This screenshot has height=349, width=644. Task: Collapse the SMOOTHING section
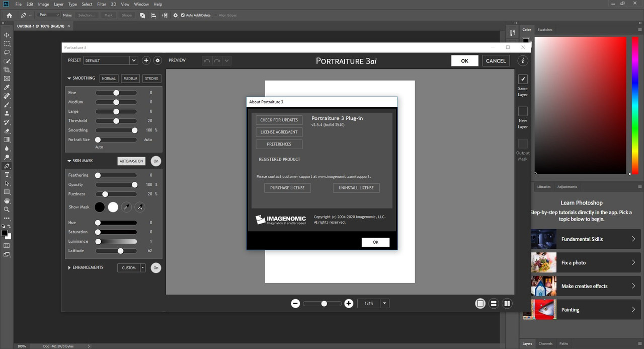[69, 79]
